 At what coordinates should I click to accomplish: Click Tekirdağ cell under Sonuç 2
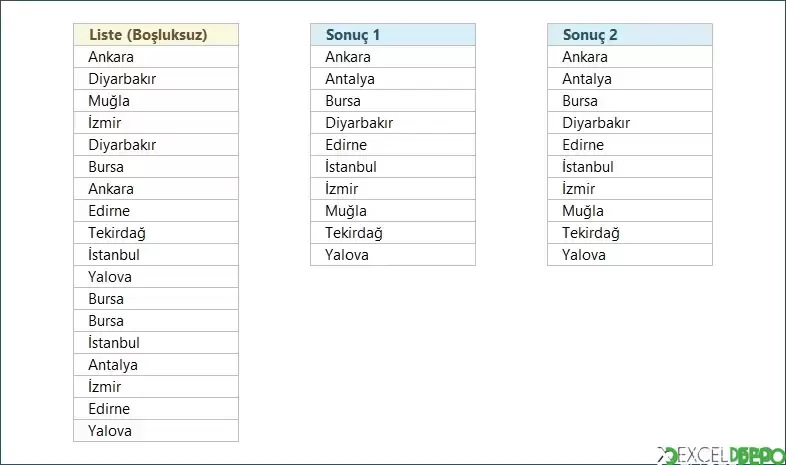click(630, 232)
